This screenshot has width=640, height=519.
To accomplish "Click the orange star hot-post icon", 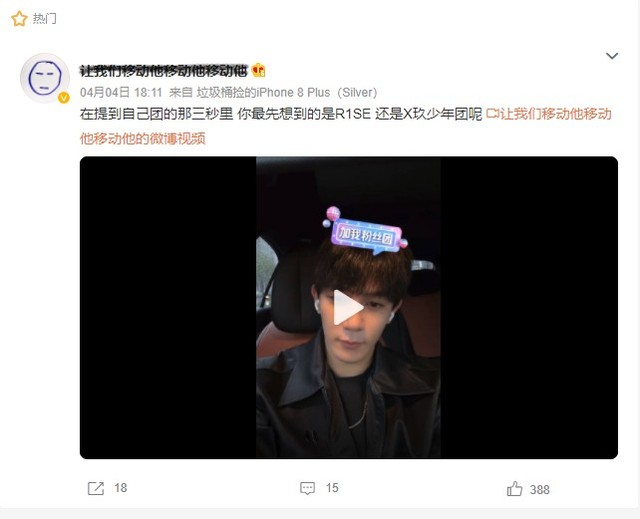I will pos(19,19).
